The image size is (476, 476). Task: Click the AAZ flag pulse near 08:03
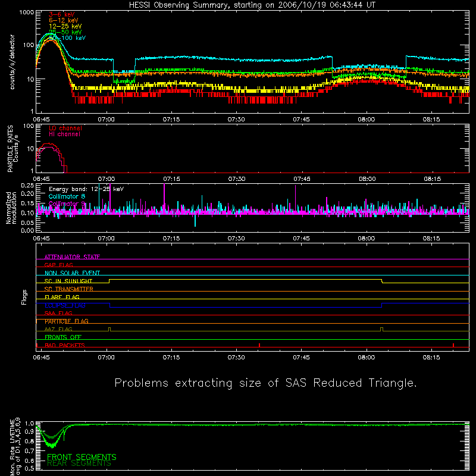pos(381,329)
